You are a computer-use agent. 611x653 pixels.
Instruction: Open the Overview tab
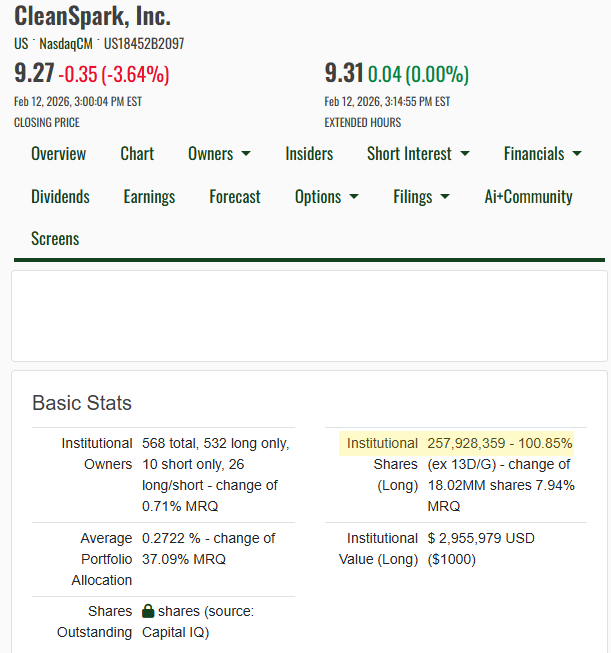(x=59, y=154)
